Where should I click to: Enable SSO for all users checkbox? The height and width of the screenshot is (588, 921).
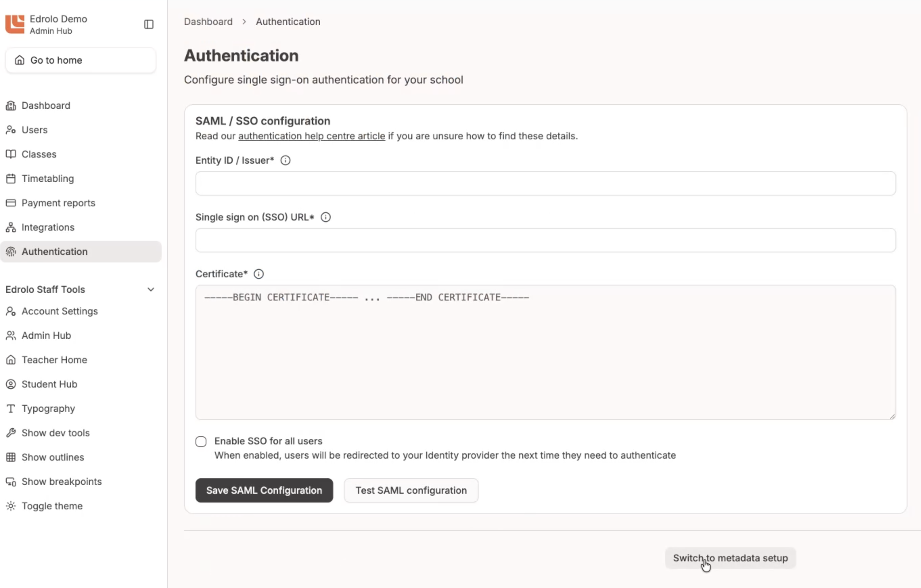(x=201, y=441)
